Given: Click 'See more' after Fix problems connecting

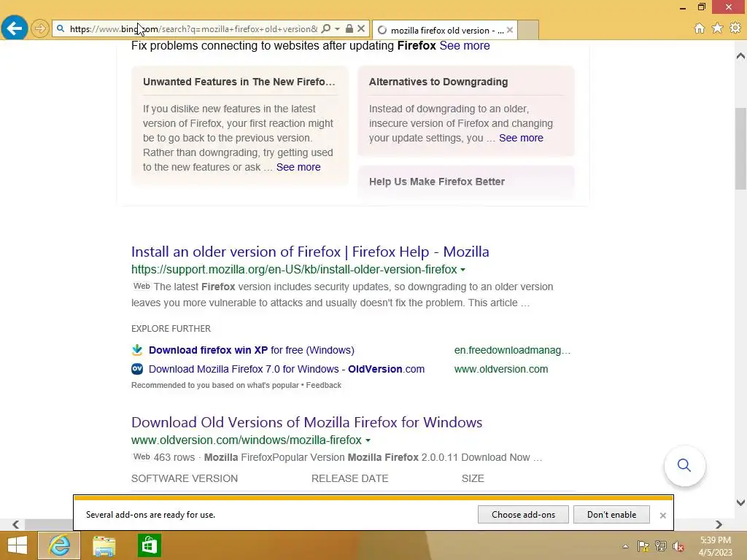Looking at the screenshot, I should pos(465,46).
